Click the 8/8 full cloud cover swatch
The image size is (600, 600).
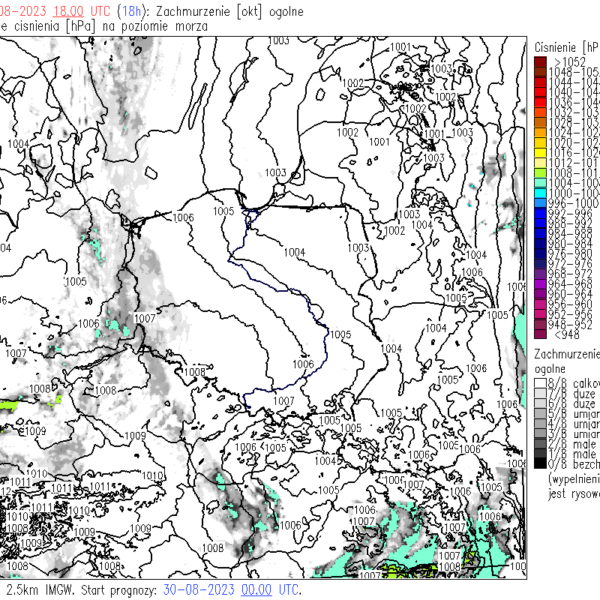[541, 383]
